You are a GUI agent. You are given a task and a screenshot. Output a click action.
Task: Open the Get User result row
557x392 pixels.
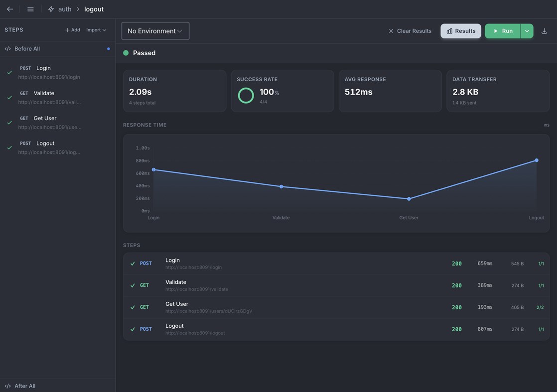(x=336, y=307)
